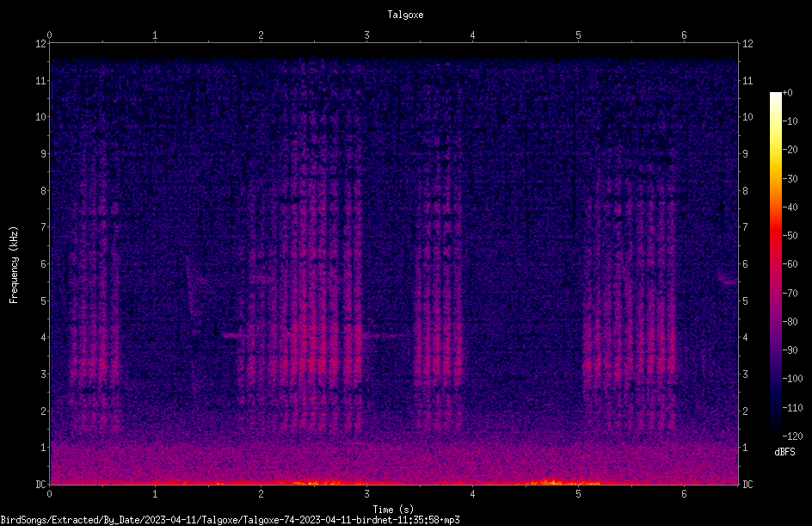Viewport: 812px width, 526px height.
Task: Click the +0 label on color scale
Action: [x=788, y=93]
